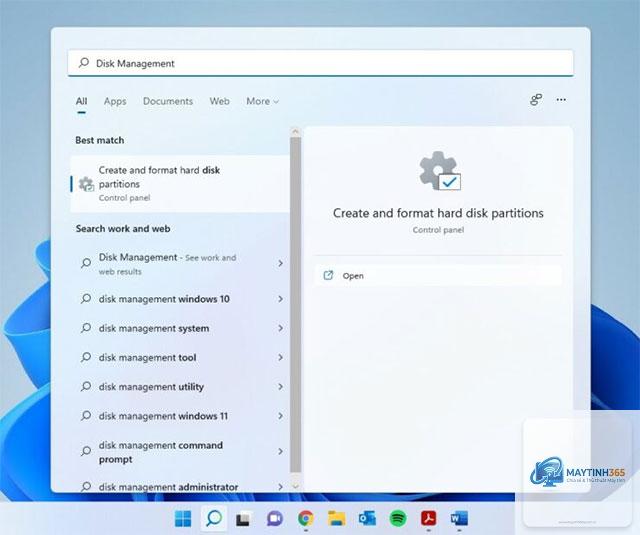The height and width of the screenshot is (535, 640).
Task: Open Task View from the taskbar
Action: (243, 519)
